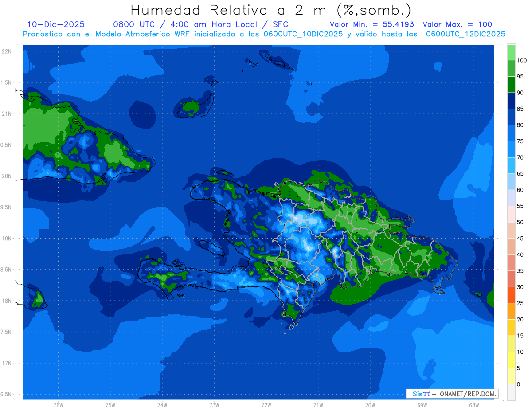Select the '72W' longitude label
Viewport: 532px width, 411px height.
tap(266, 405)
